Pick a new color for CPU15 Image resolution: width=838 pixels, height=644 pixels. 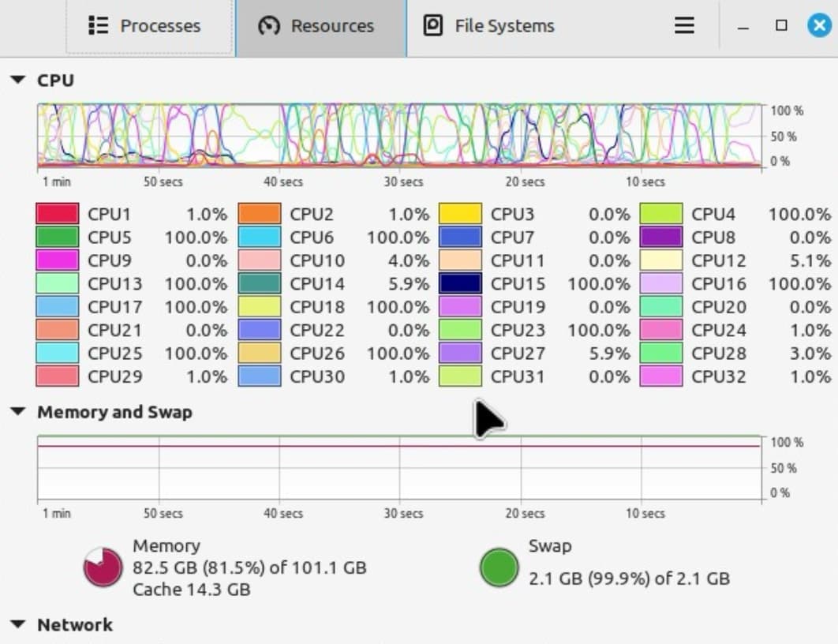(x=460, y=284)
